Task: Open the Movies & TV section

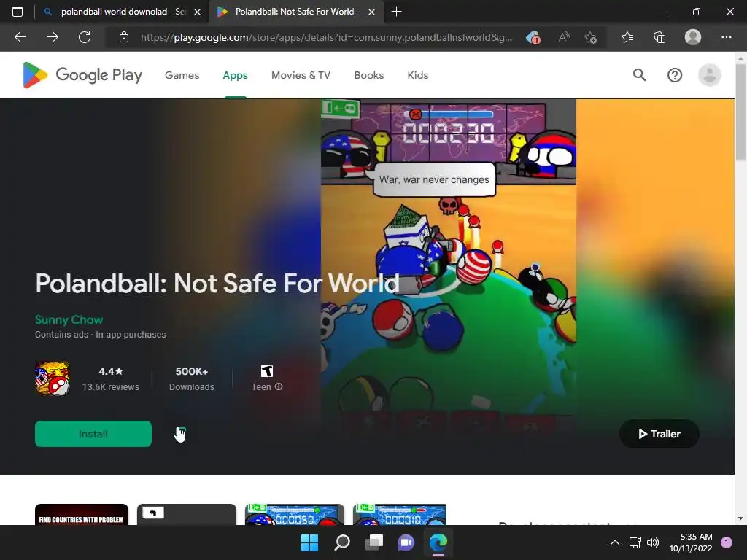Action: pos(301,75)
